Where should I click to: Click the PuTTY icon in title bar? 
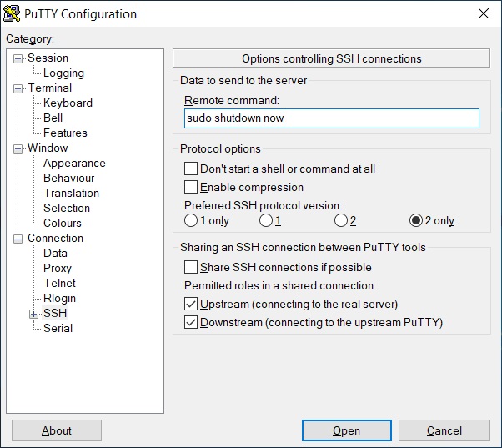12,14
